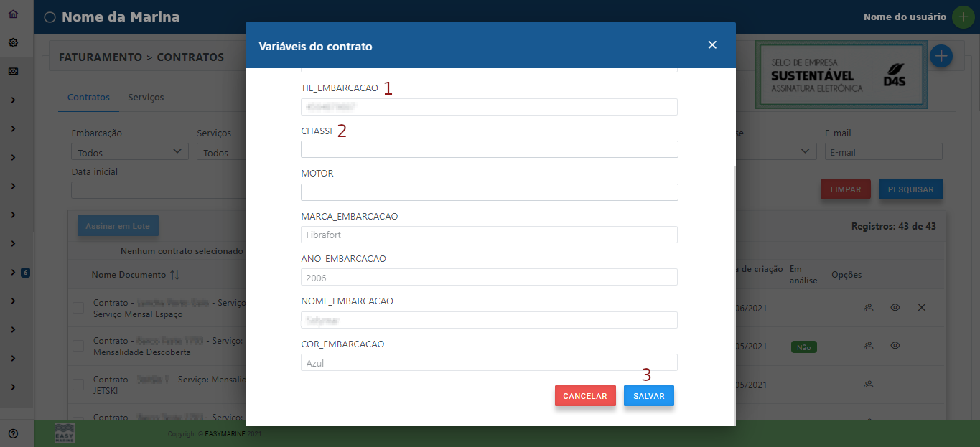The image size is (980, 447).
Task: Select the checkbox on the second contract row
Action: tap(78, 345)
